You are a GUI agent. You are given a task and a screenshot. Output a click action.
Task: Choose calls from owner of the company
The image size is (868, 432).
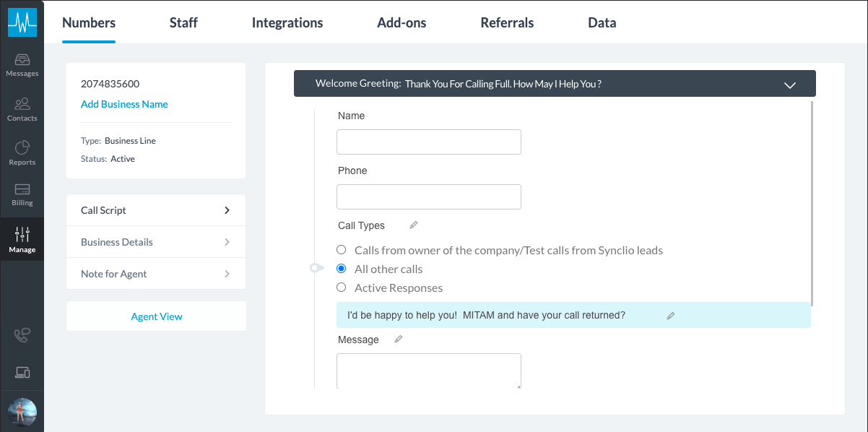point(341,249)
